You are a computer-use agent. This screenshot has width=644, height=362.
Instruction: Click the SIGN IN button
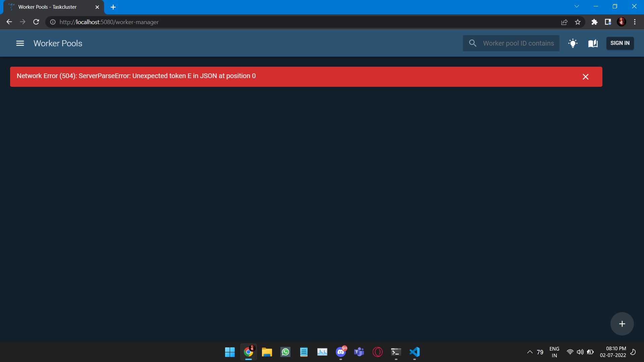(x=620, y=43)
